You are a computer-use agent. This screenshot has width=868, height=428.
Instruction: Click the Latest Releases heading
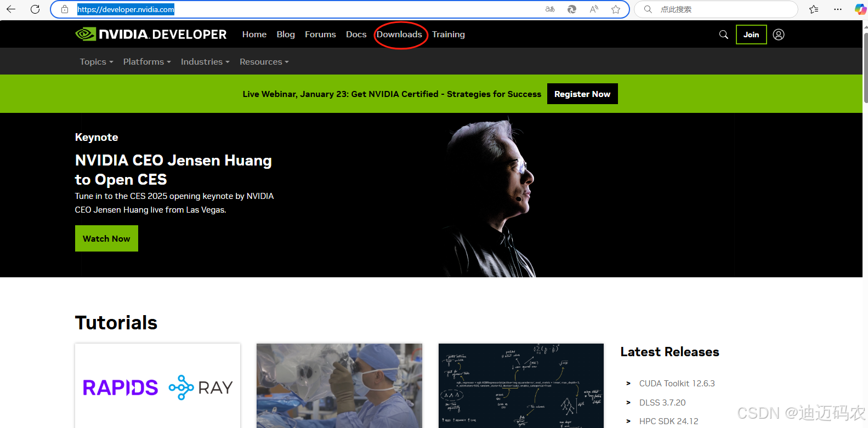pos(670,352)
